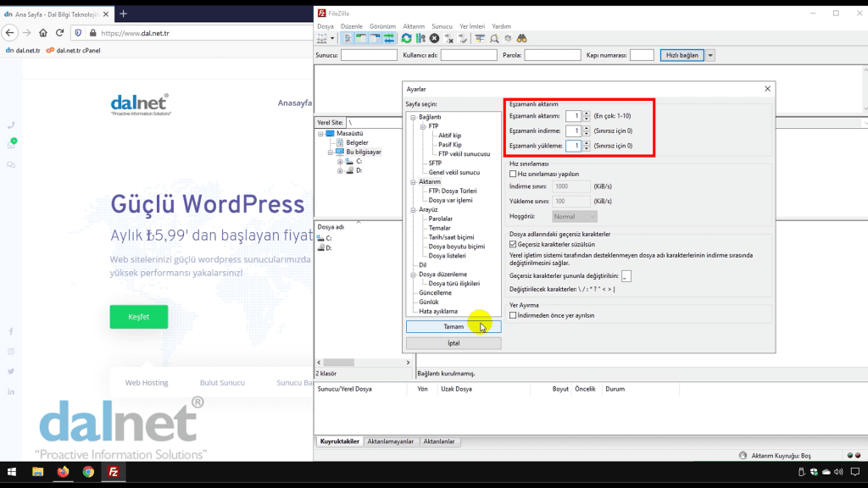Toggle the message log display icon
Screen dimensions: 868x488
[347, 39]
